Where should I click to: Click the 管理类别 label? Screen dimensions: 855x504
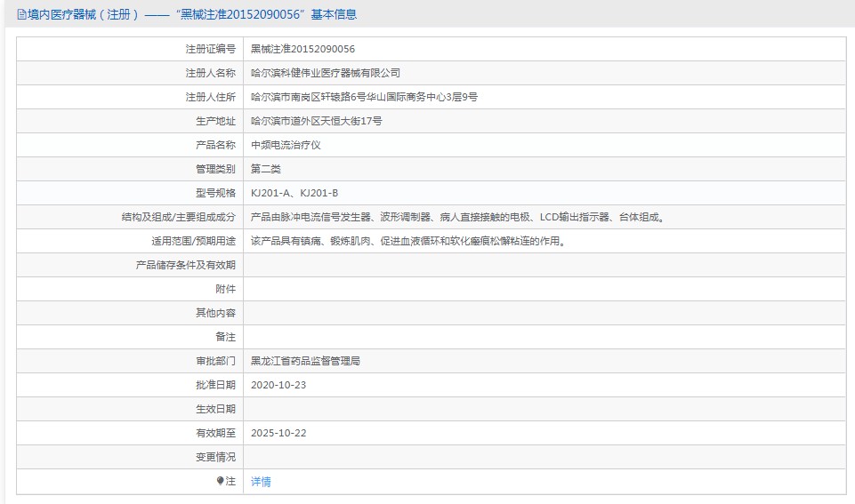[215, 169]
